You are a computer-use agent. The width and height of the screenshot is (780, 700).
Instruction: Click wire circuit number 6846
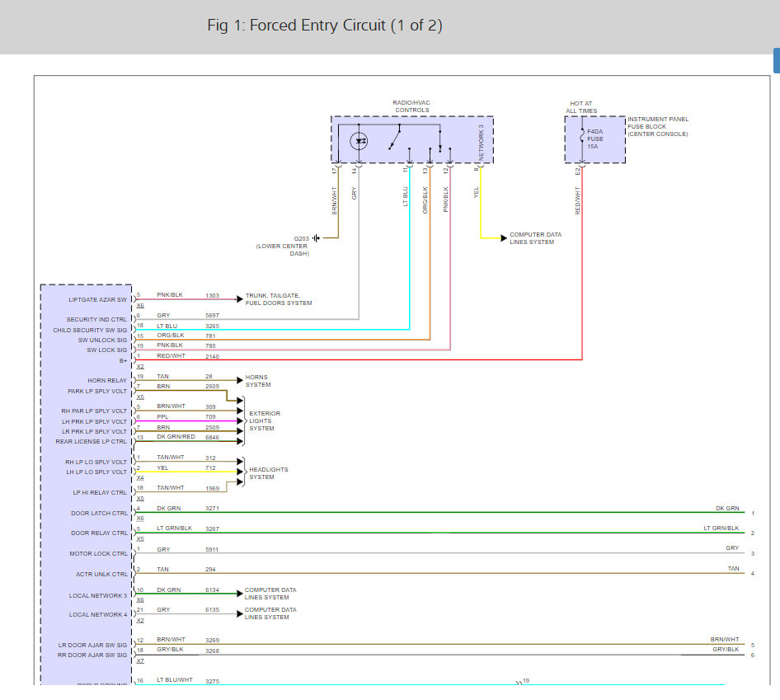point(213,437)
